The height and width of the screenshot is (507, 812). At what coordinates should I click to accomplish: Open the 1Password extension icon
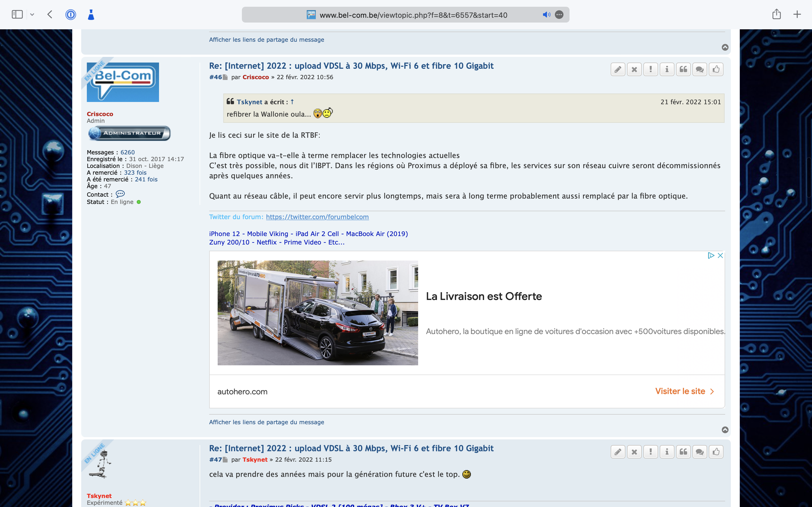70,15
